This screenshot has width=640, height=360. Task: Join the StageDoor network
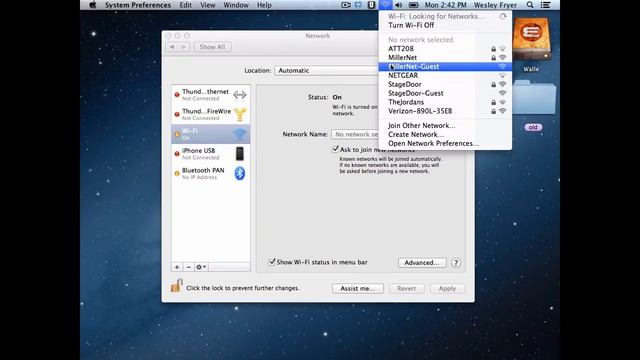point(445,84)
